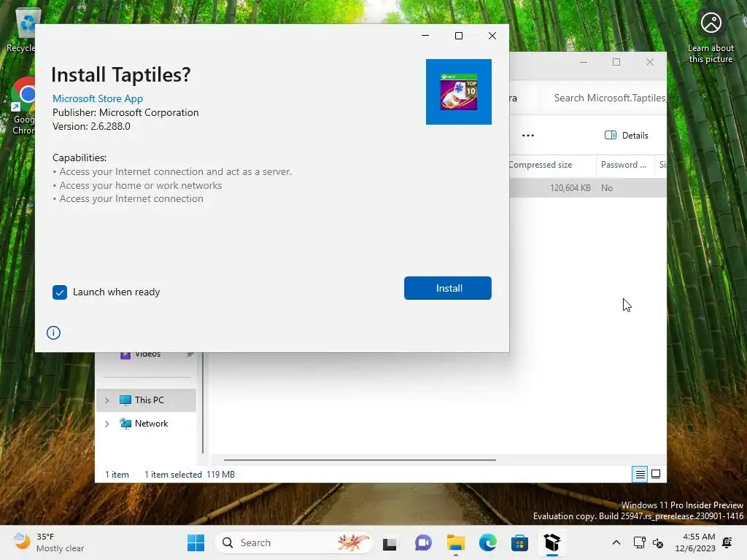Click the 1 item selected status text
747x560 pixels.
(x=173, y=474)
